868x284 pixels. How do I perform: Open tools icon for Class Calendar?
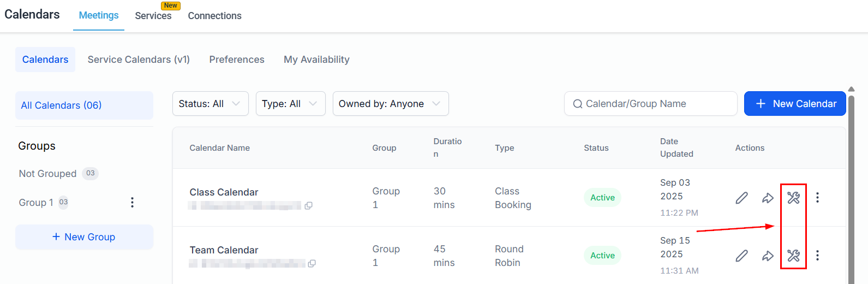[x=793, y=198]
